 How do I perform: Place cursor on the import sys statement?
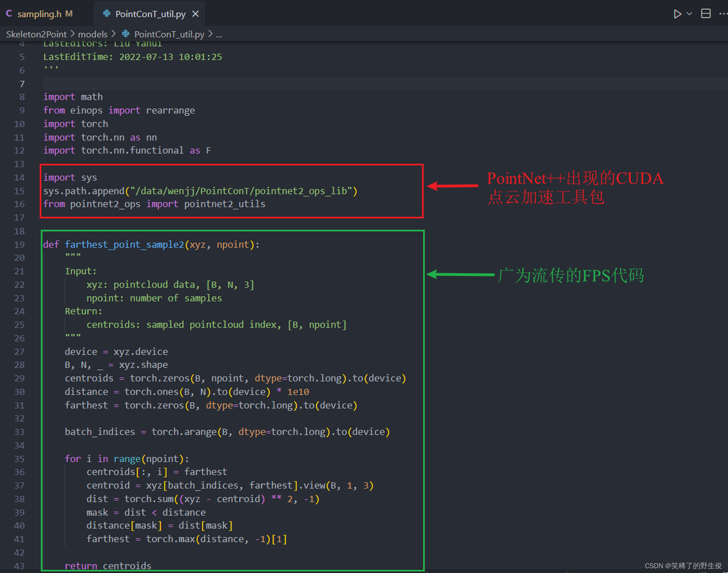[71, 177]
